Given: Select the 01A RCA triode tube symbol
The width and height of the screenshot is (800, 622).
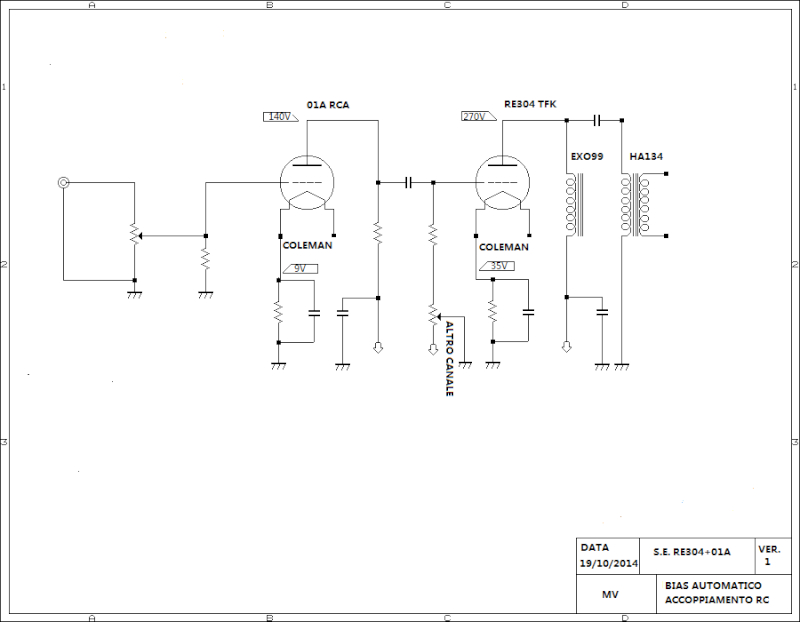Looking at the screenshot, I should click(307, 183).
